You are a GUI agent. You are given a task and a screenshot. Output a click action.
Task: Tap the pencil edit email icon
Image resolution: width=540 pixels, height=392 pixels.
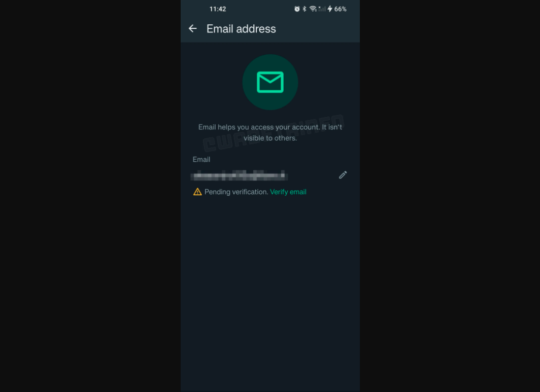[x=343, y=175]
